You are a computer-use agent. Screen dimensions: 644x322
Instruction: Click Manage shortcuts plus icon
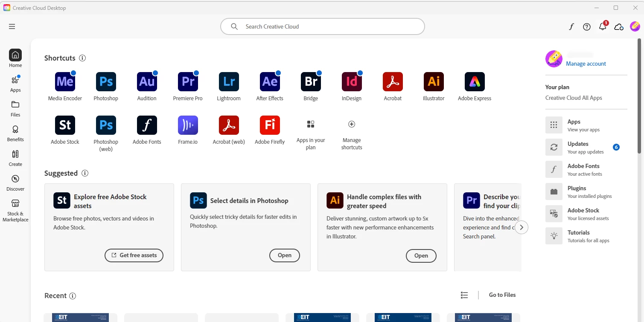(x=352, y=124)
